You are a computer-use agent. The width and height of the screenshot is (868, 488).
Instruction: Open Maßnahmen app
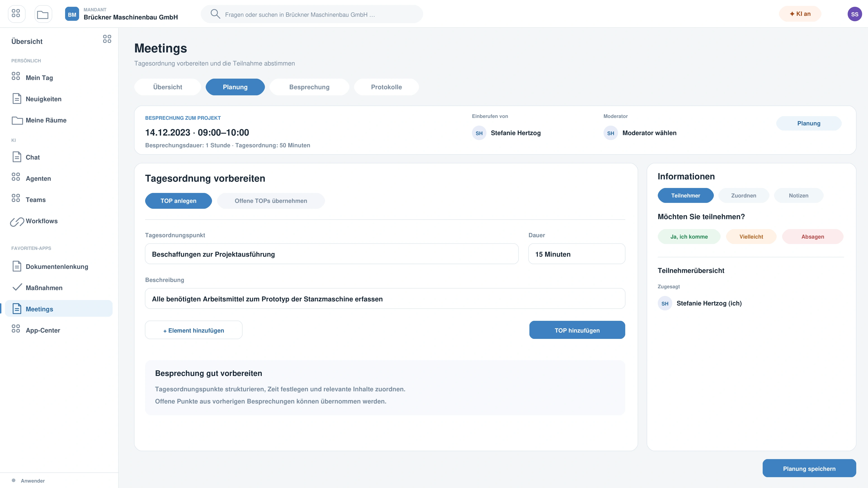(x=59, y=288)
